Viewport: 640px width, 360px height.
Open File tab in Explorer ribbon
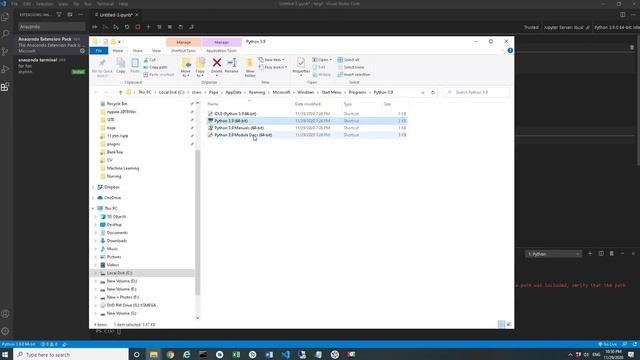(99, 51)
